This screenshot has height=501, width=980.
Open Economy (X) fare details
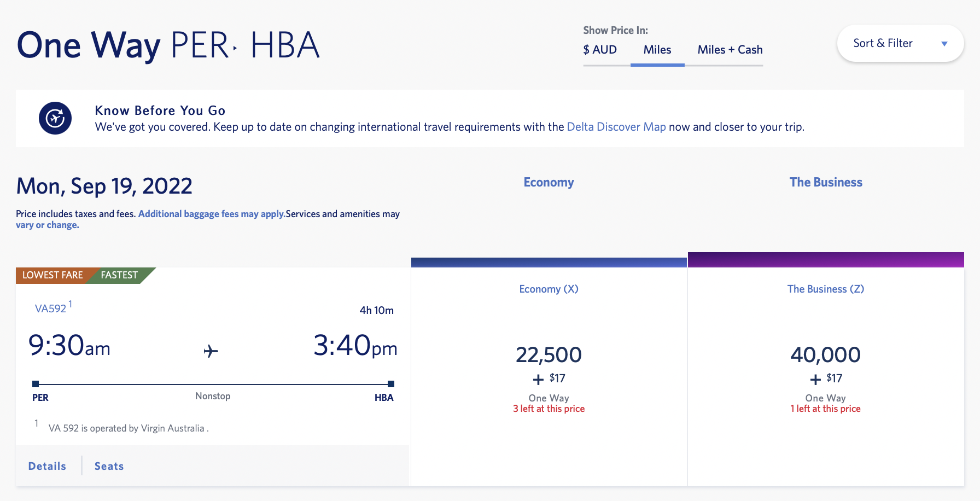(x=549, y=289)
